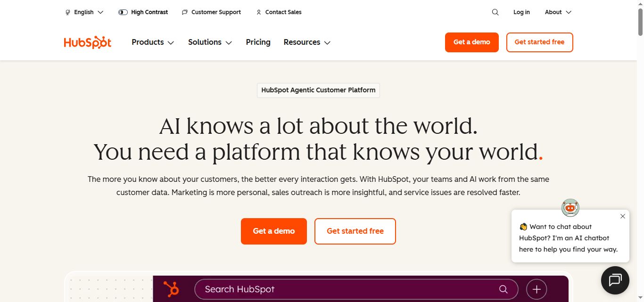This screenshot has height=302, width=644.
Task: Select Pricing in the navigation
Action: pyautogui.click(x=258, y=42)
